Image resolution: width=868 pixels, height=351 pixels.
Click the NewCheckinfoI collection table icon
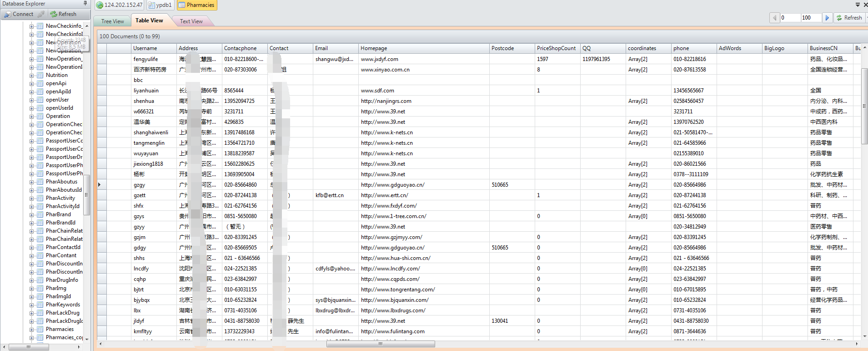40,35
